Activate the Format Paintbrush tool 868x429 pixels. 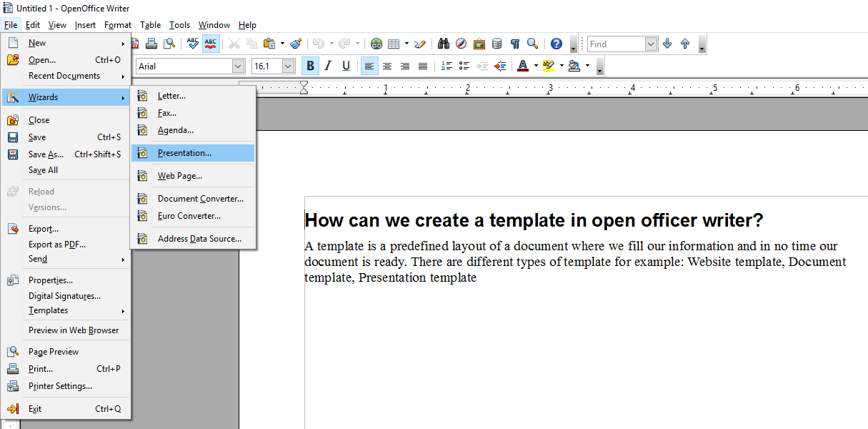click(296, 44)
